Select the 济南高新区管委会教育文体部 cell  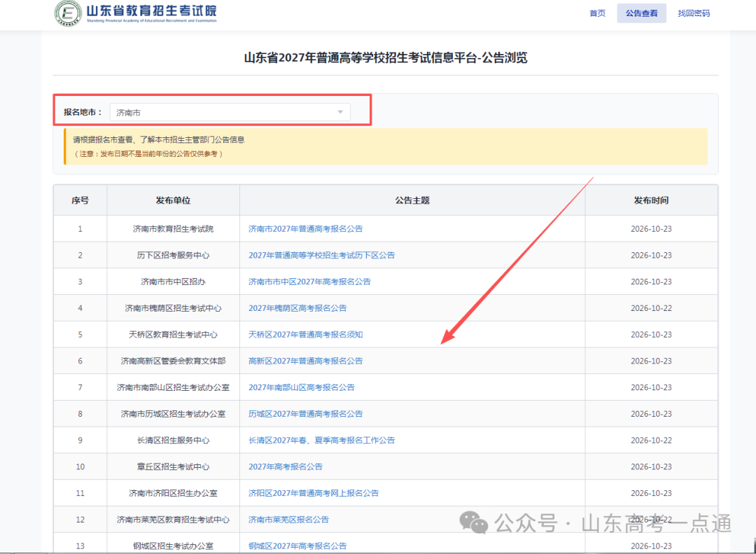point(173,361)
